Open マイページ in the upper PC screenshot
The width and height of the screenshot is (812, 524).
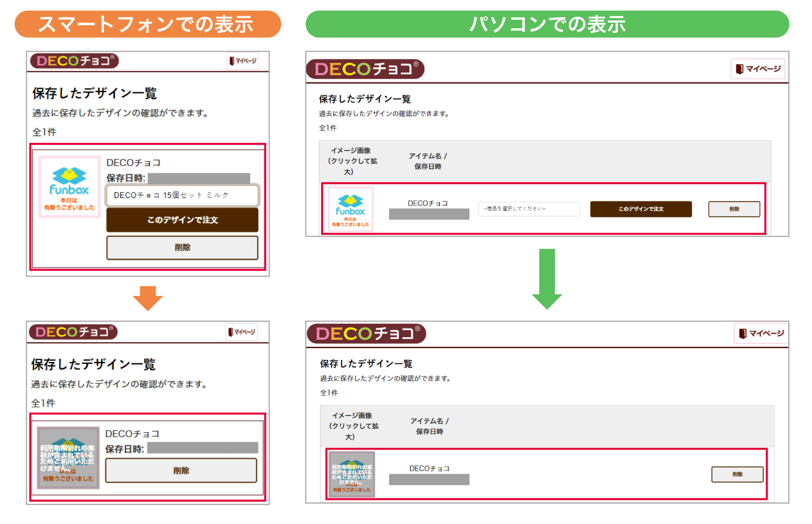click(x=758, y=69)
